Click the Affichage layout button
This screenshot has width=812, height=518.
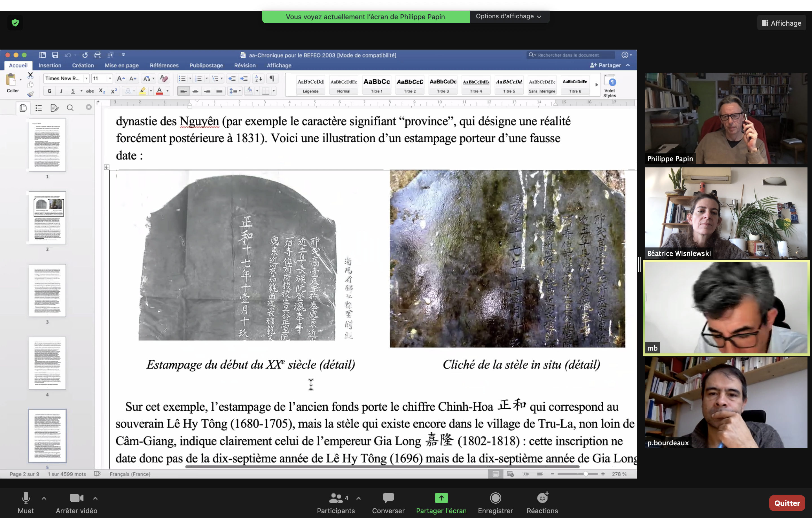pos(782,23)
